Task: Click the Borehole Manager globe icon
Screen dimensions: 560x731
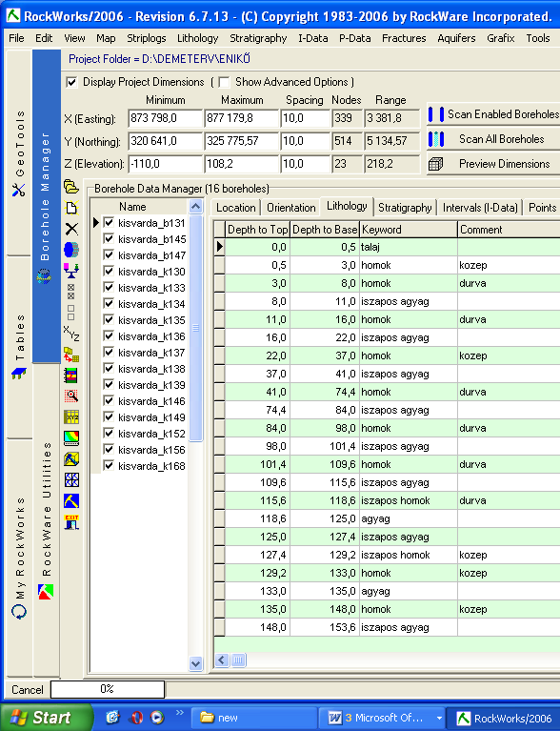Action: click(x=44, y=276)
